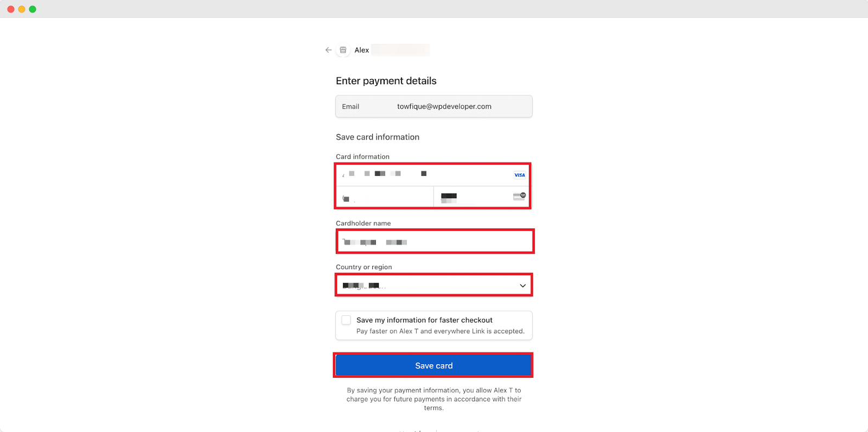Enable the save my information checkbox

pos(346,320)
